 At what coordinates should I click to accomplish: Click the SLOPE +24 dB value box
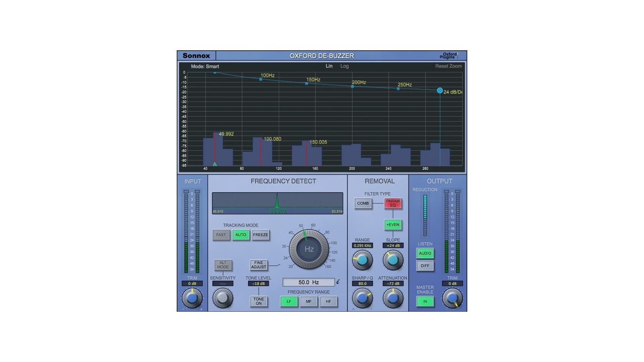pos(393,245)
